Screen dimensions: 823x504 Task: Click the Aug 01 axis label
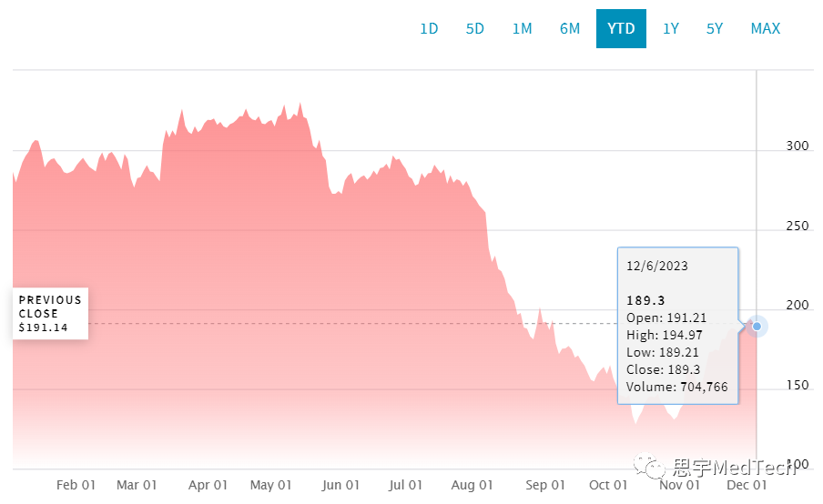pyautogui.click(x=472, y=485)
